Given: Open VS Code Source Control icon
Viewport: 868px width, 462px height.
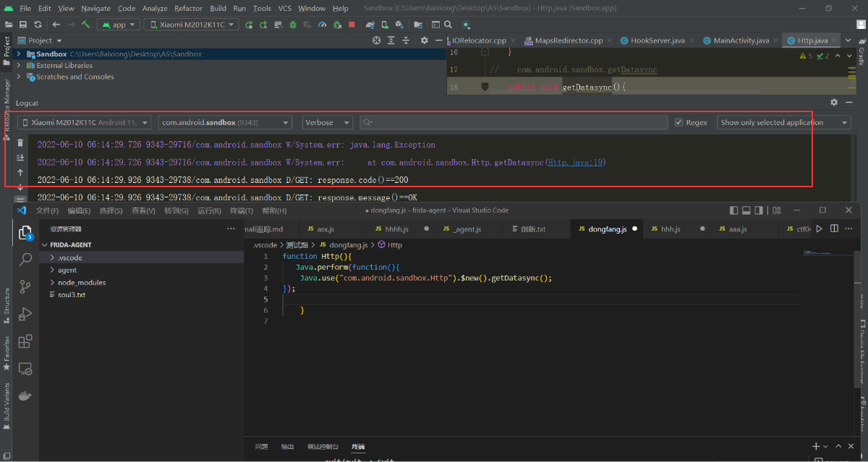Looking at the screenshot, I should point(25,286).
